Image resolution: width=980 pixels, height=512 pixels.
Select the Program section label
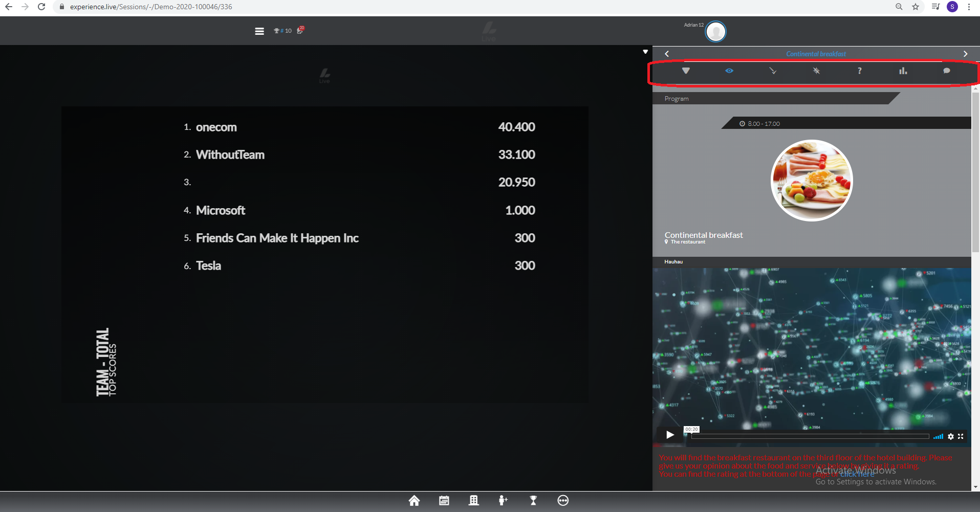(x=677, y=99)
